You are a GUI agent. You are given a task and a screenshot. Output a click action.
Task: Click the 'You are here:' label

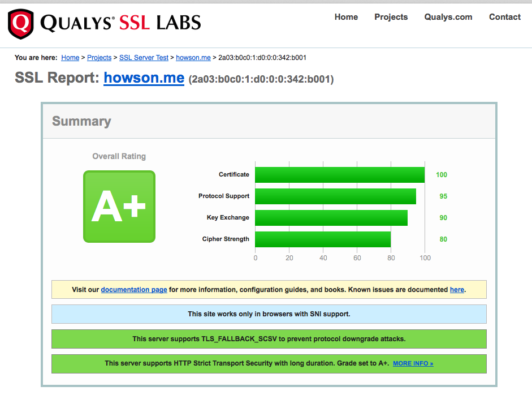[x=36, y=58]
